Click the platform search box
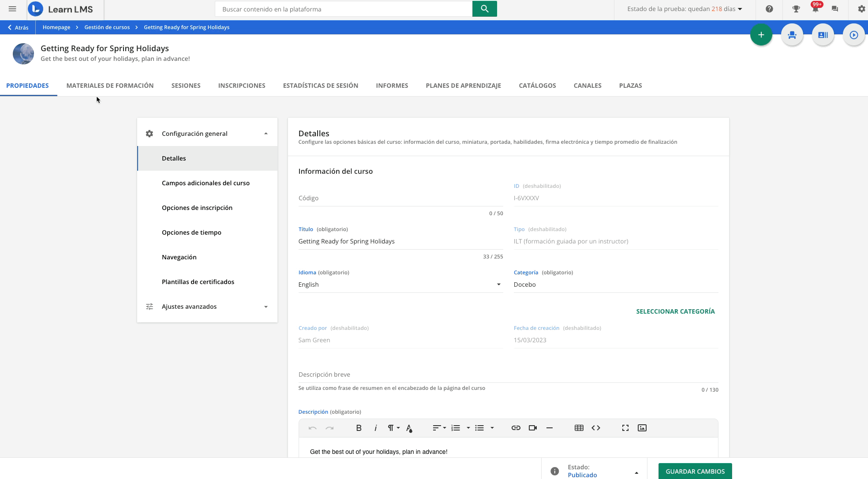This screenshot has width=868, height=479. pyautogui.click(x=344, y=9)
